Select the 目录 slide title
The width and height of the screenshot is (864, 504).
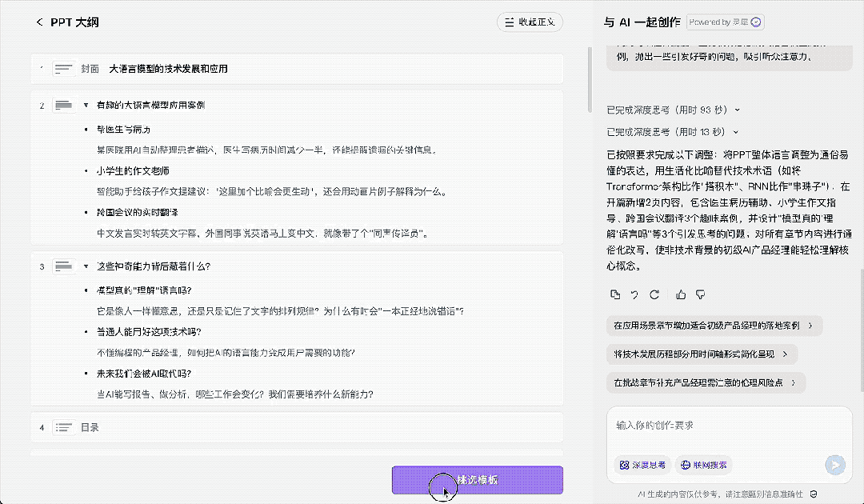point(90,427)
